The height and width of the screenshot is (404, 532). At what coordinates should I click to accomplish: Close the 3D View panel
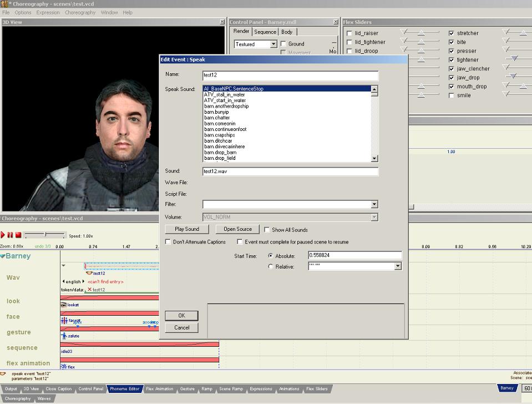click(222, 22)
